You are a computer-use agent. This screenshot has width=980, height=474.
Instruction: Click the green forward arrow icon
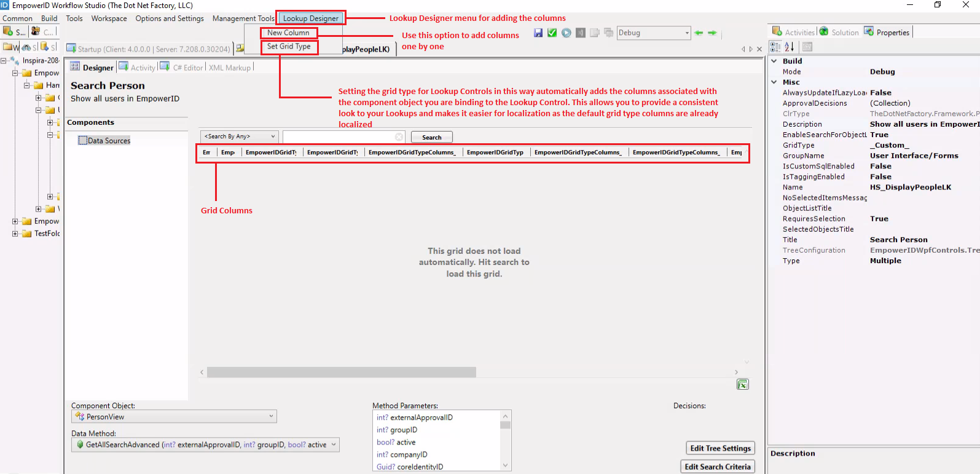coord(712,33)
